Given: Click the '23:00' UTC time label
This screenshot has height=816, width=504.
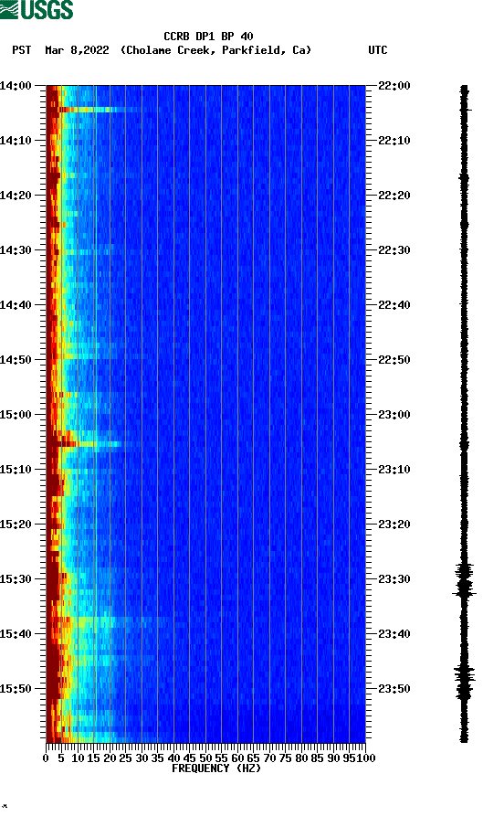Looking at the screenshot, I should 394,415.
